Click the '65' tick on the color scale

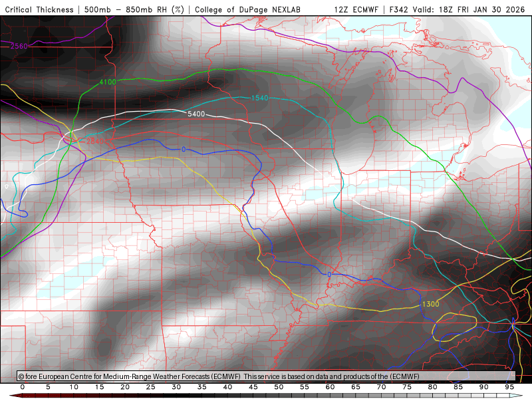[356, 387]
